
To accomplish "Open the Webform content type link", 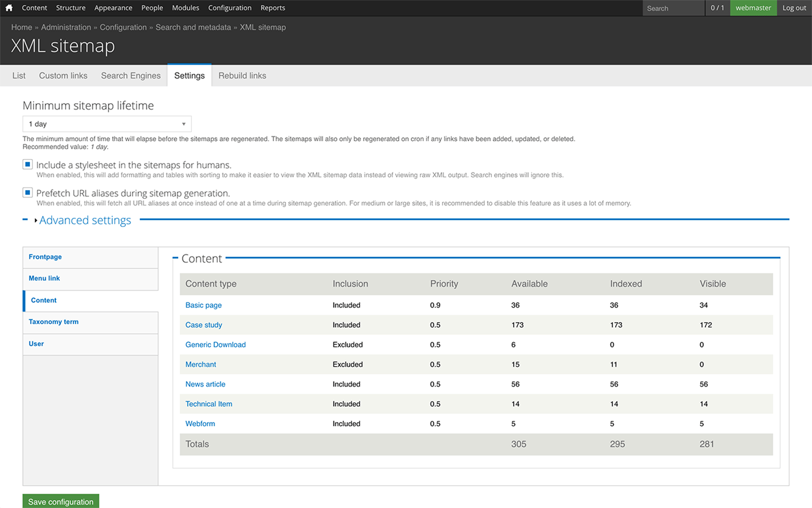I will [200, 424].
